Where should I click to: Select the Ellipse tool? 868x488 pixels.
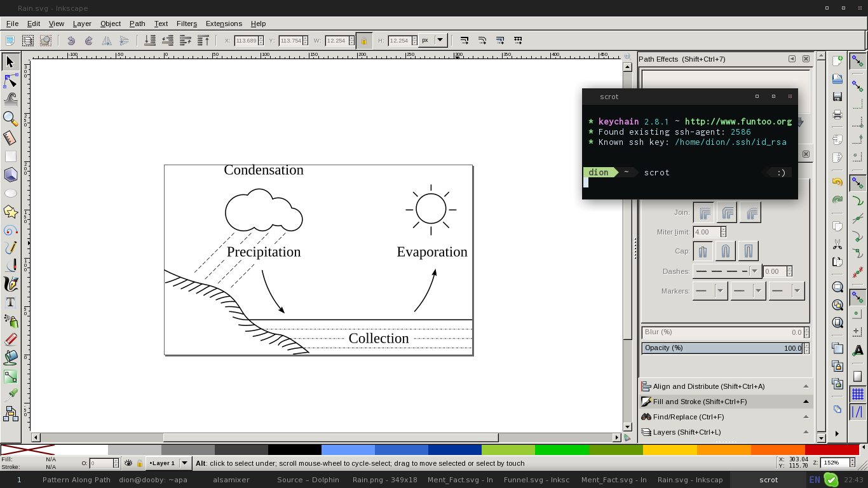pos(10,193)
